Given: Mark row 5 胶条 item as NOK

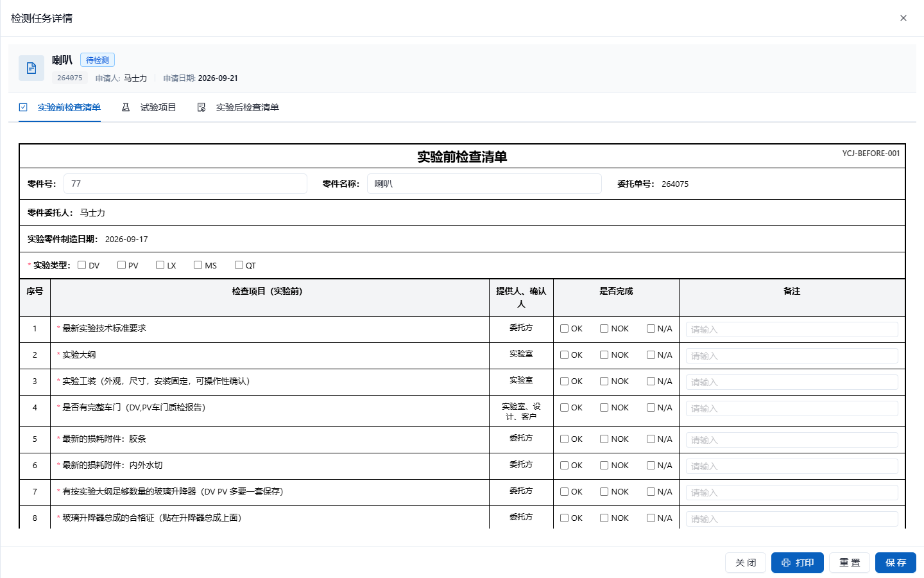Looking at the screenshot, I should pyautogui.click(x=604, y=439).
